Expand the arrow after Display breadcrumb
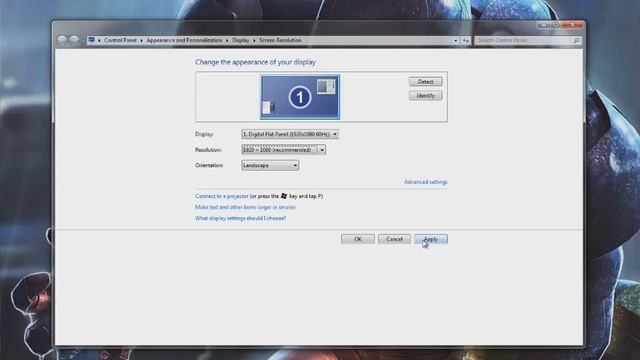 254,40
